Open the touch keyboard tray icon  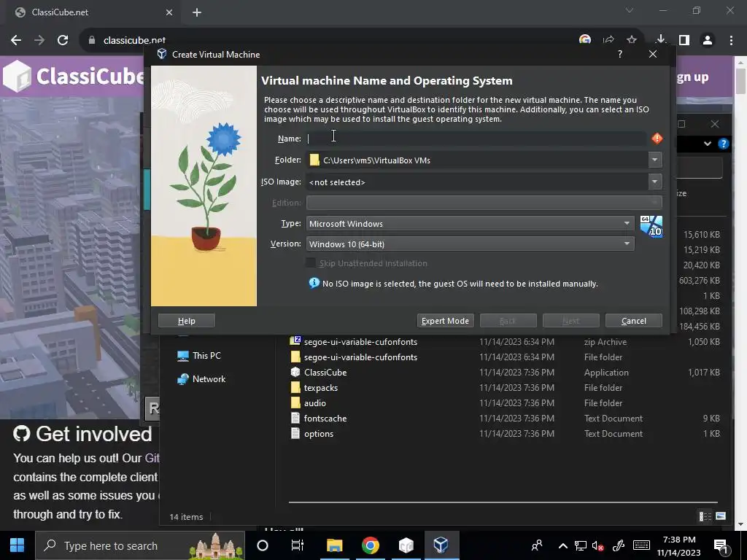click(x=641, y=545)
